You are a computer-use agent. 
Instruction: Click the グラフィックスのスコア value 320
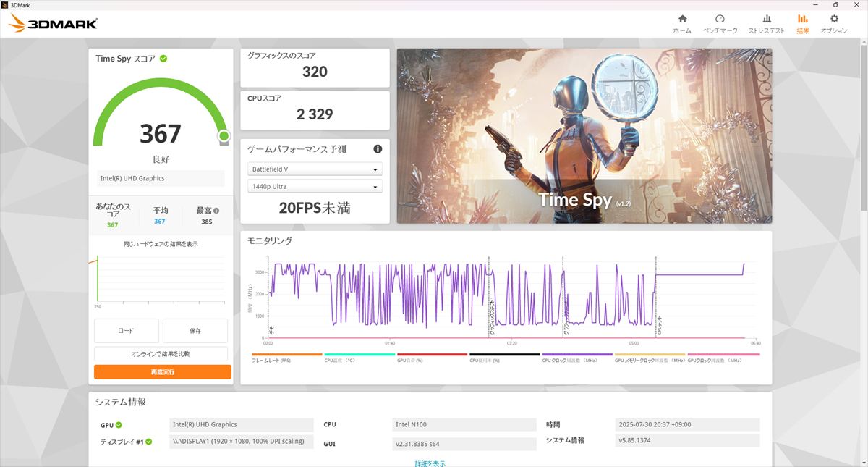(315, 72)
